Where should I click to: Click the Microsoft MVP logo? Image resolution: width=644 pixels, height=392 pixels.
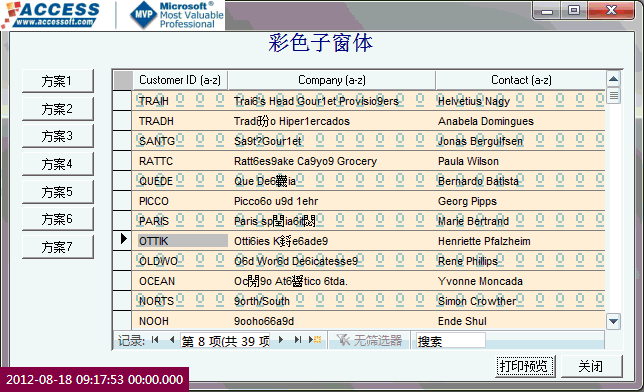(177, 15)
